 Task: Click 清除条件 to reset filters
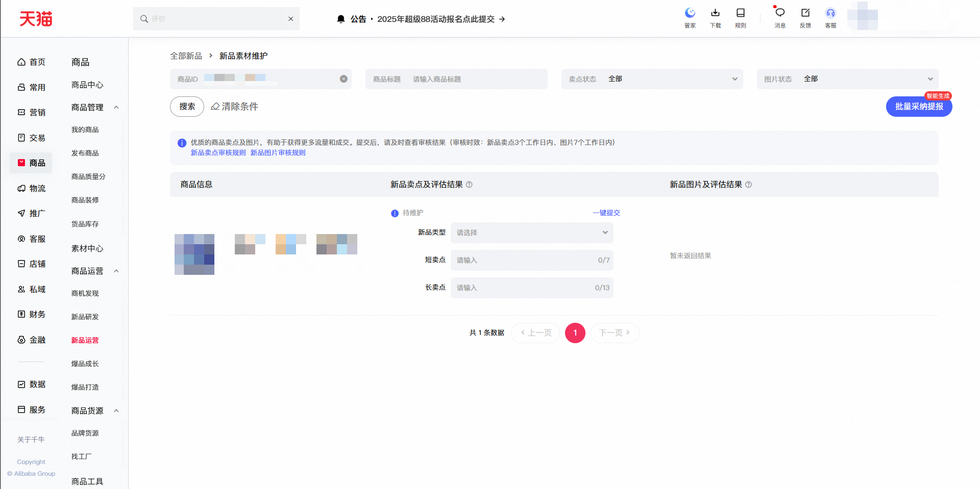tap(235, 107)
